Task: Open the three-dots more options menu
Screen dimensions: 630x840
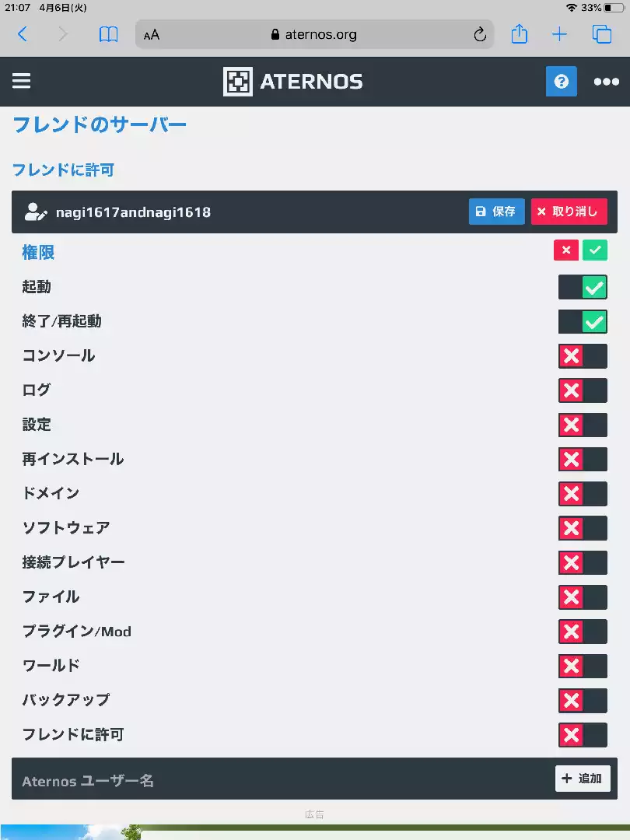Action: 607,82
